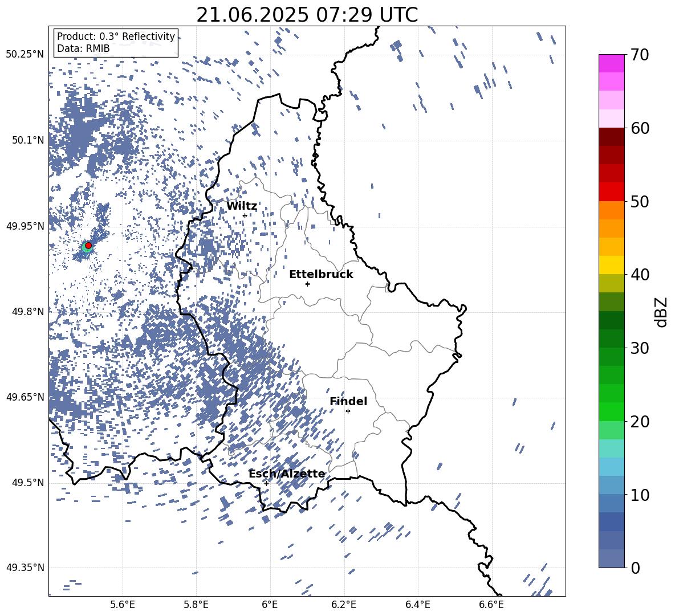Click the 50.25°N latitude label
The width and height of the screenshot is (675, 616).
pos(26,55)
